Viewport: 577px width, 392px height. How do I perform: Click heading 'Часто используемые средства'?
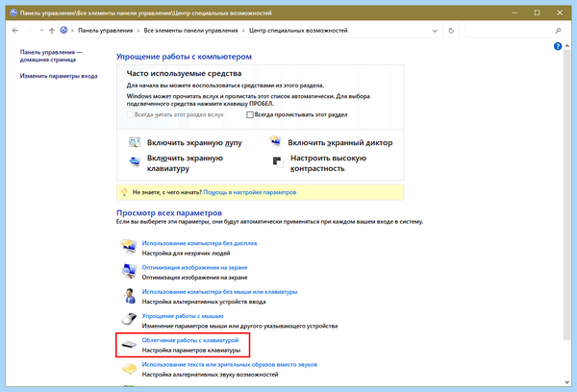click(x=184, y=74)
